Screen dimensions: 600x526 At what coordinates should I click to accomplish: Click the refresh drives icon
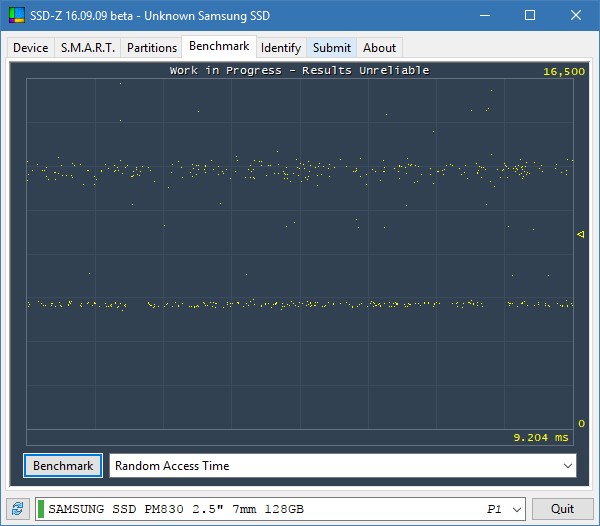tap(17, 509)
